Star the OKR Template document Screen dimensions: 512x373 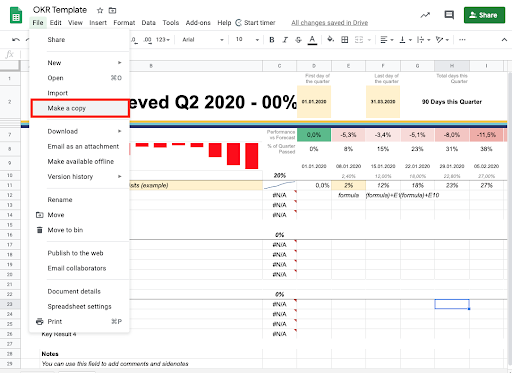pyautogui.click(x=100, y=11)
